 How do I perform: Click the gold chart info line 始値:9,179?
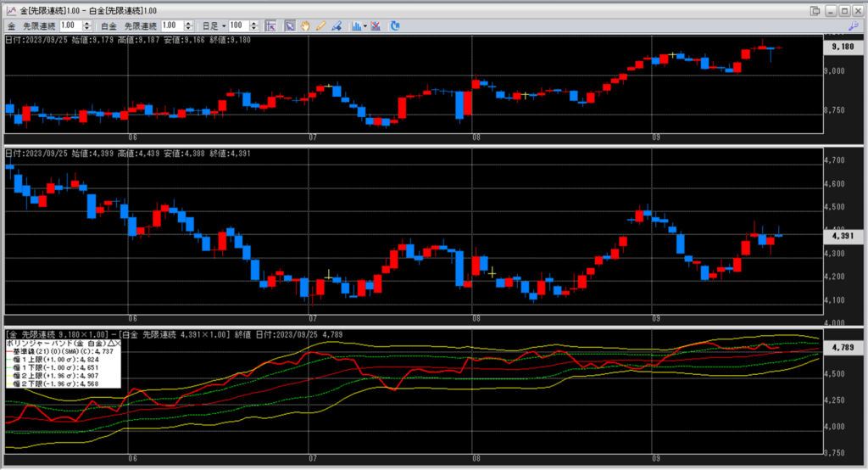point(128,40)
